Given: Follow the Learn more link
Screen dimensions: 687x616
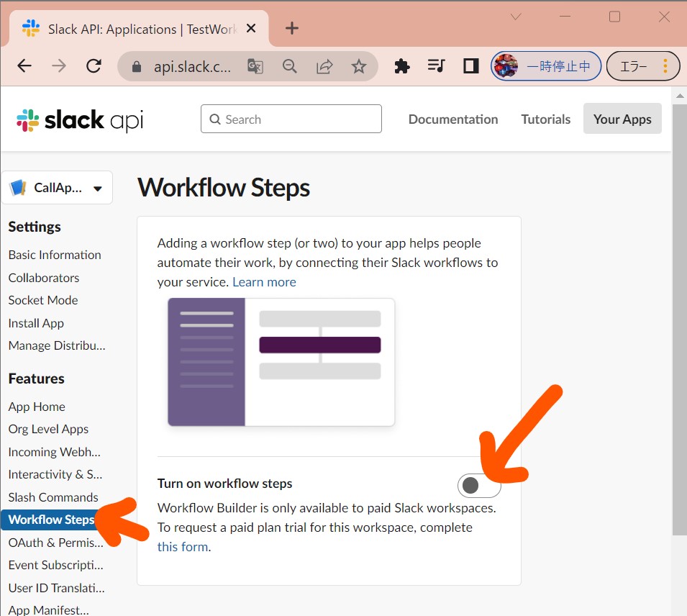Looking at the screenshot, I should (264, 282).
